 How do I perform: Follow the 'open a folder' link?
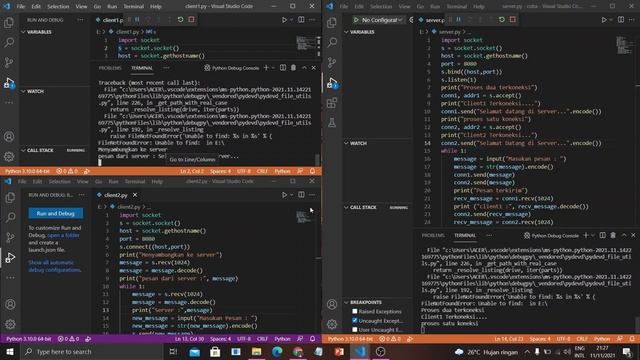tap(63, 235)
